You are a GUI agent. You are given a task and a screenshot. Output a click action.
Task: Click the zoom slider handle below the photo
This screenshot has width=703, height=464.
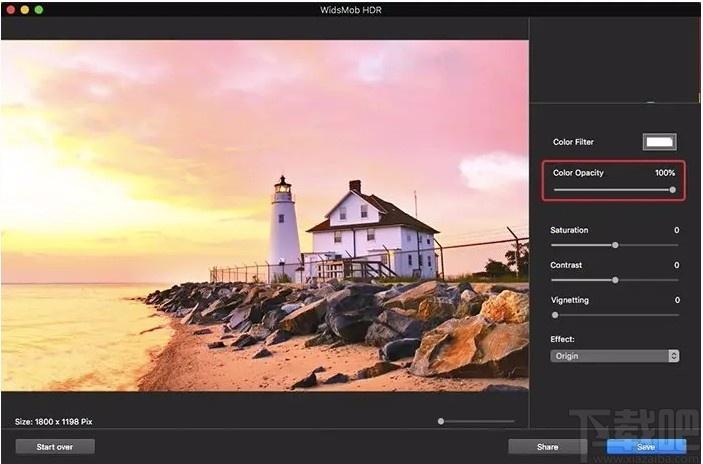(x=441, y=421)
